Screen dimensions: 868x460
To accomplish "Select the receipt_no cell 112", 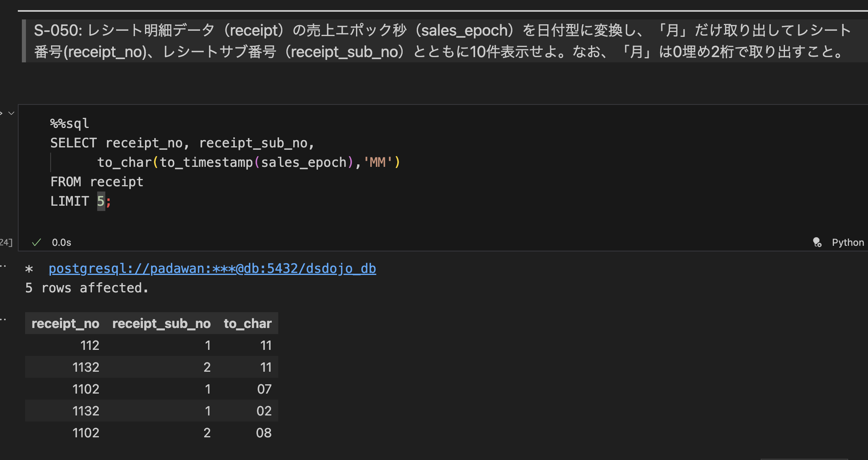I will pyautogui.click(x=90, y=345).
